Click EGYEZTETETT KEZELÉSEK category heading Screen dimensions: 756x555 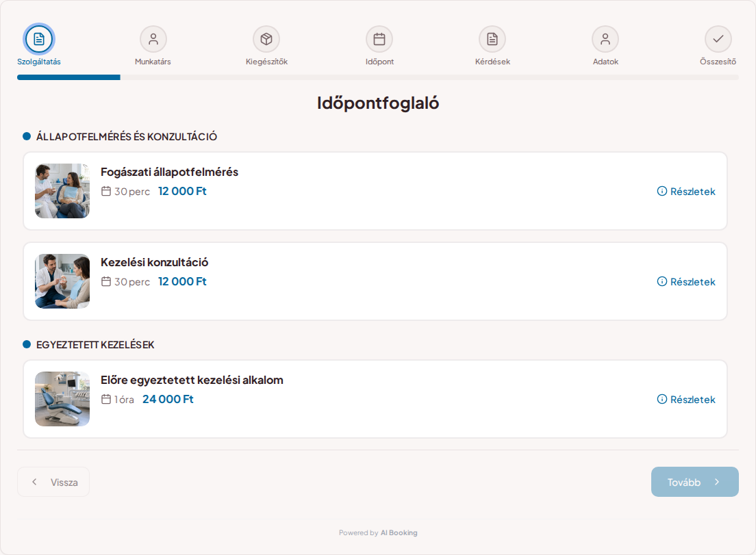(95, 345)
